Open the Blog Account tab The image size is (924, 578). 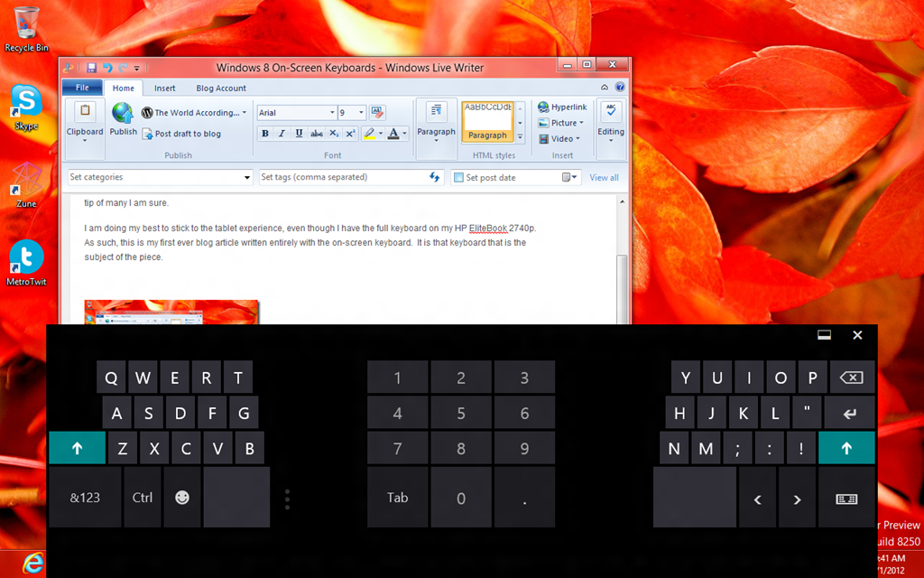[x=221, y=89]
